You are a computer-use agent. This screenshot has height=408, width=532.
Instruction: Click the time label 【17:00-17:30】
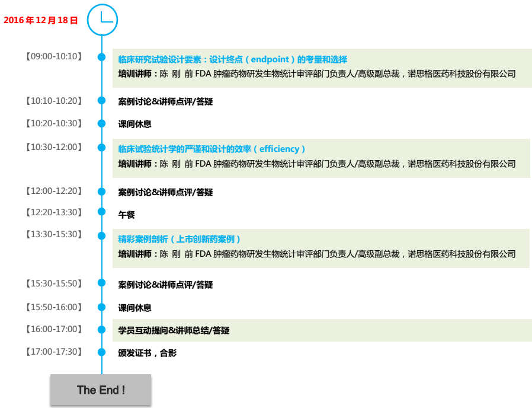(55, 352)
